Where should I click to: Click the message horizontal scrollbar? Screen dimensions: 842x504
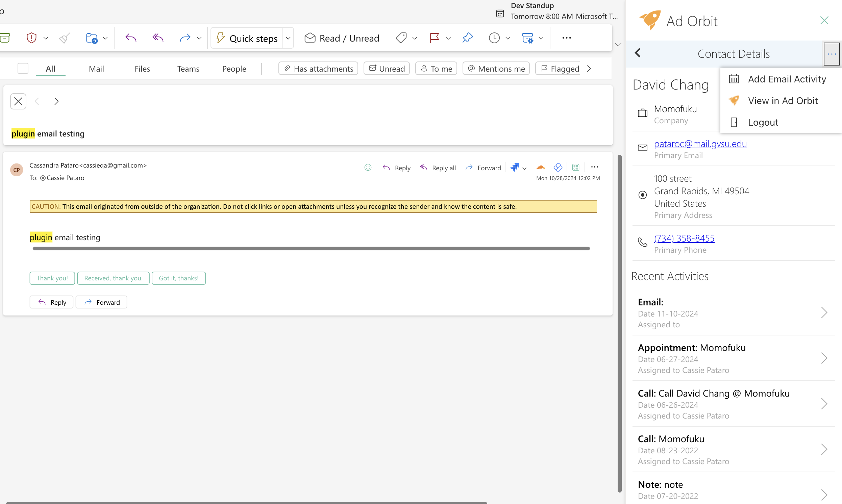(311, 249)
